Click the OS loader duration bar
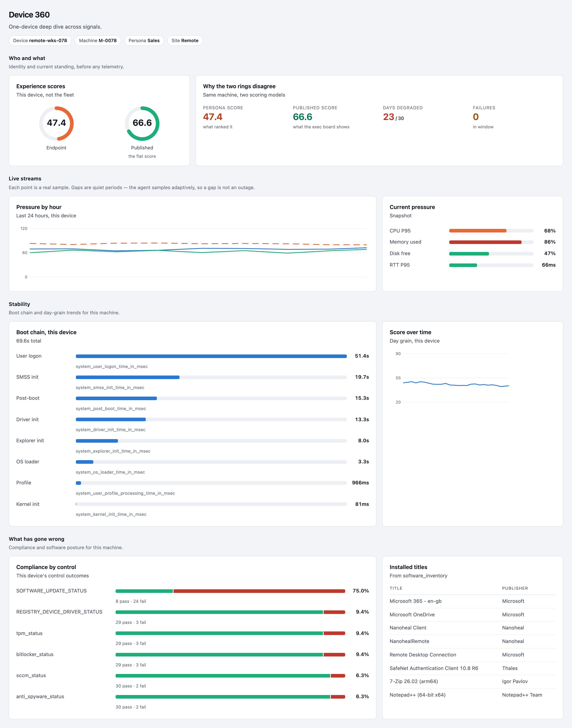The width and height of the screenshot is (572, 728). coord(211,462)
